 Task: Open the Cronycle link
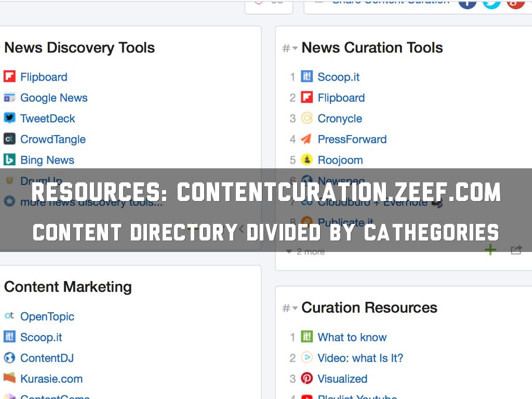click(340, 118)
